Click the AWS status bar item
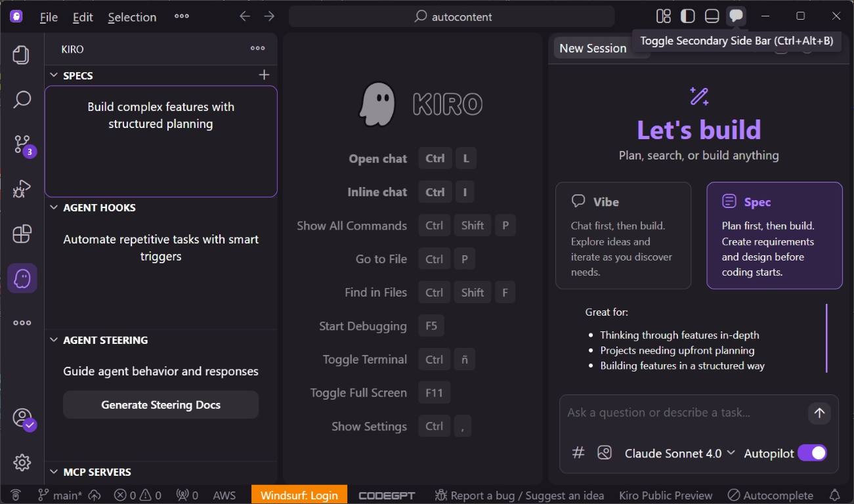 224,495
